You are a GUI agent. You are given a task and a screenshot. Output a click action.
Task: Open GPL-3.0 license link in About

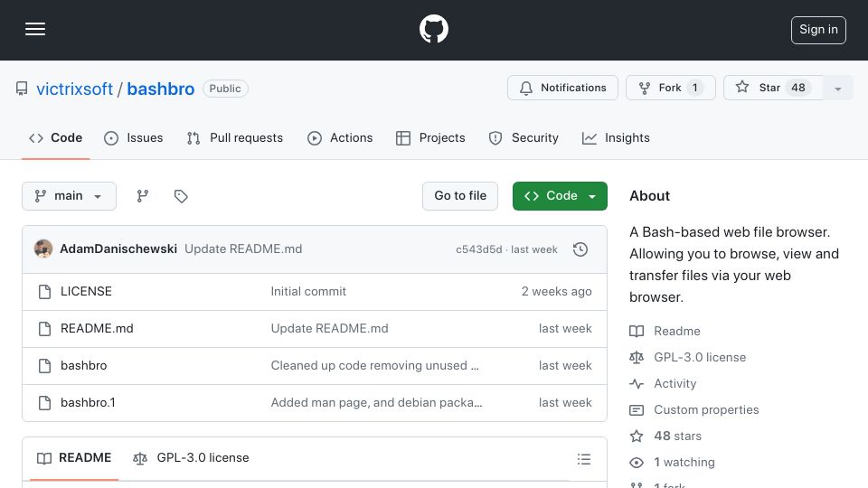click(x=687, y=358)
